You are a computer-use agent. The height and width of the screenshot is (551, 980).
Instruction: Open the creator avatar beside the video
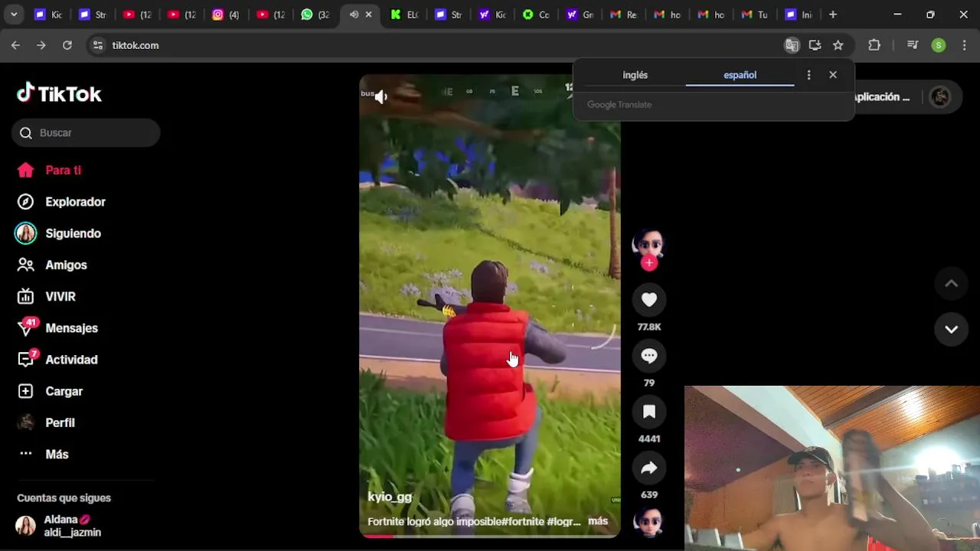(648, 243)
